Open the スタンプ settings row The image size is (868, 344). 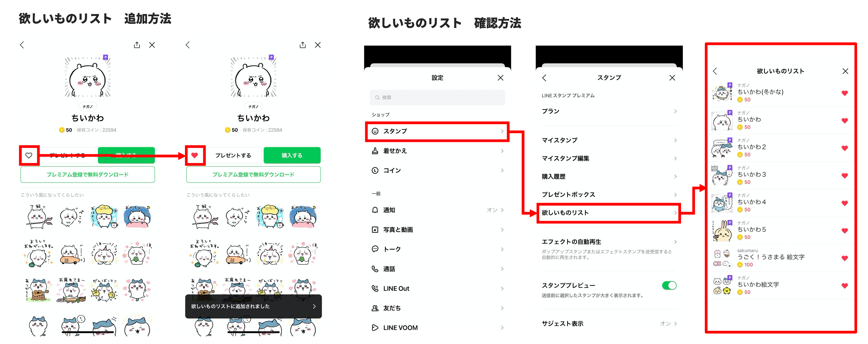(437, 131)
